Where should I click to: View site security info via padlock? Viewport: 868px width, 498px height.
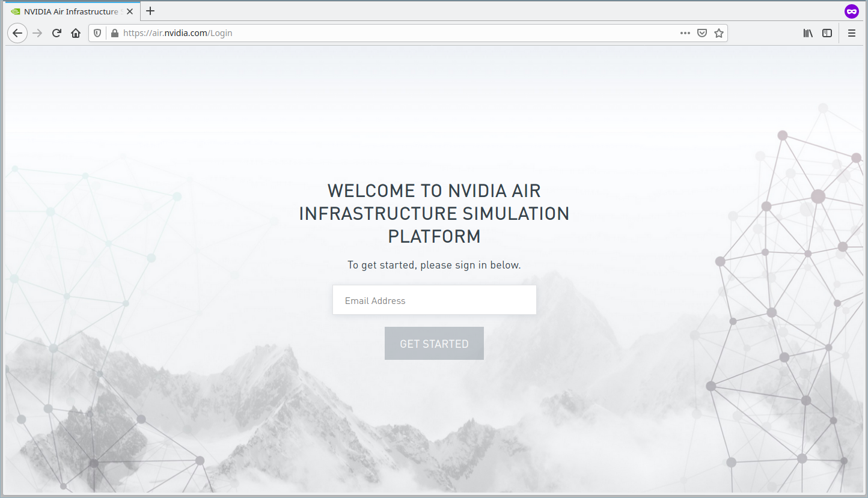click(114, 33)
